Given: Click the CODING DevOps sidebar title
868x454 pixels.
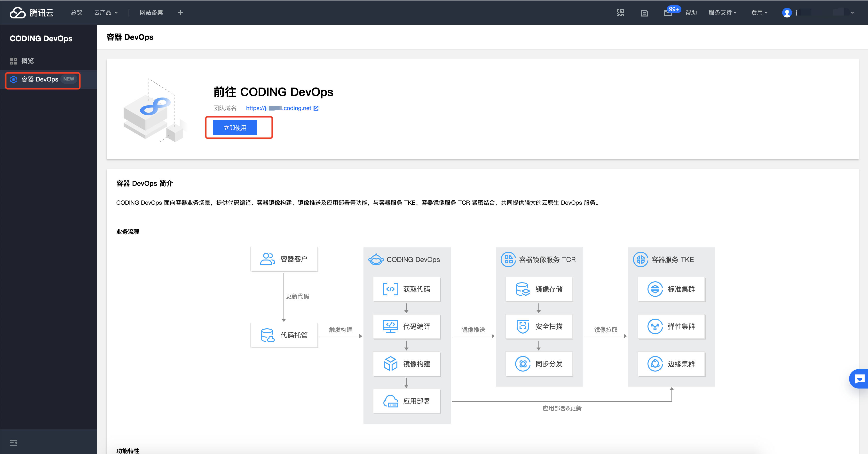Looking at the screenshot, I should [x=41, y=39].
